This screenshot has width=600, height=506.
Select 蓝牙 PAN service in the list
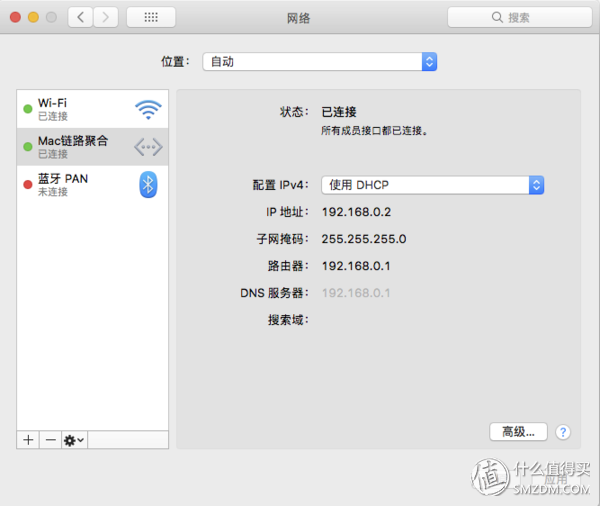click(93, 184)
